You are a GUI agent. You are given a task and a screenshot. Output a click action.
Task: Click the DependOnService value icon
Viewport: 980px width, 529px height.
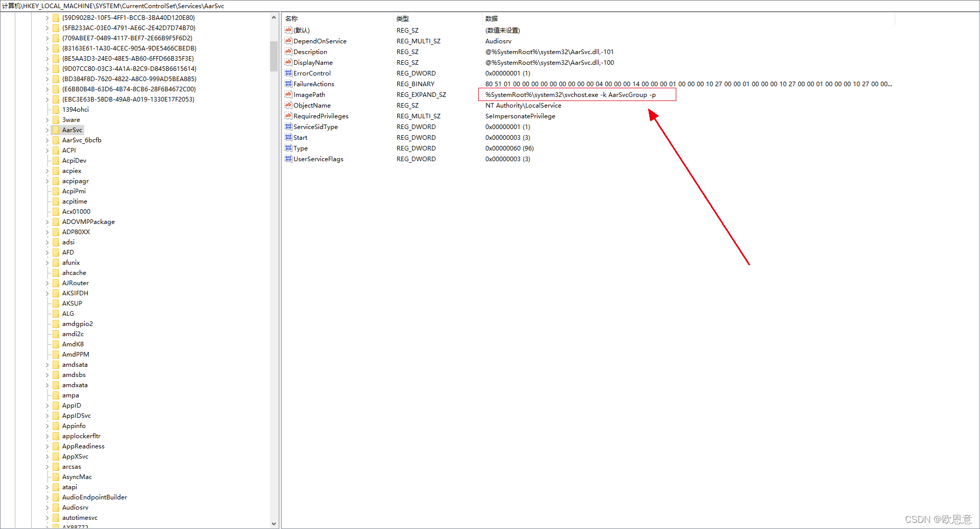click(x=288, y=41)
